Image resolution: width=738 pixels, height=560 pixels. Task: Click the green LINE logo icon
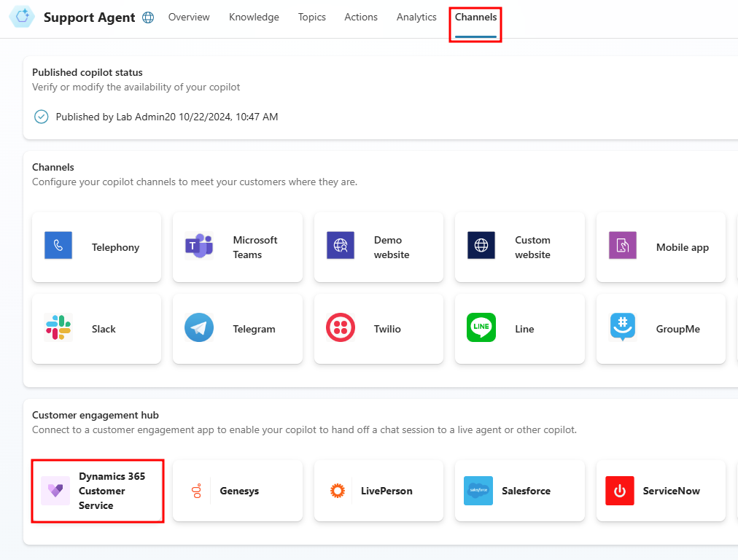(x=481, y=327)
